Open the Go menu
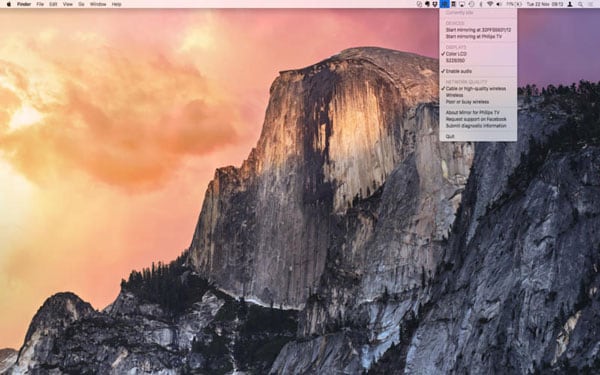Image resolution: width=600 pixels, height=375 pixels. (x=81, y=4)
